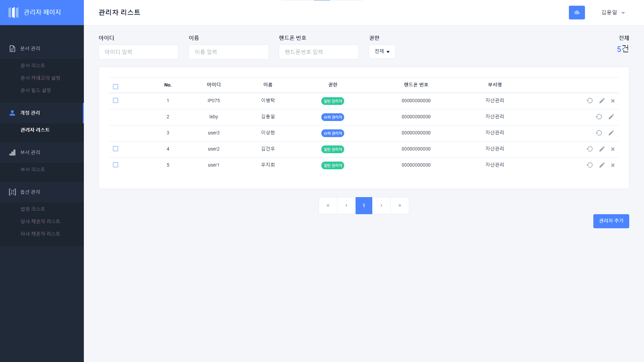This screenshot has width=644, height=362.
Task: Click the 관리자 페이지 title link
Action: [42, 12]
